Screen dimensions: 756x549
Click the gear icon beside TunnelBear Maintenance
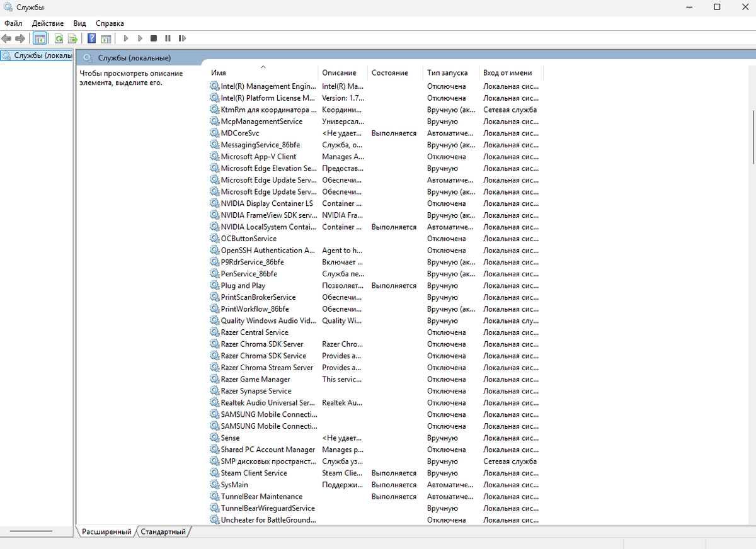pyautogui.click(x=215, y=496)
